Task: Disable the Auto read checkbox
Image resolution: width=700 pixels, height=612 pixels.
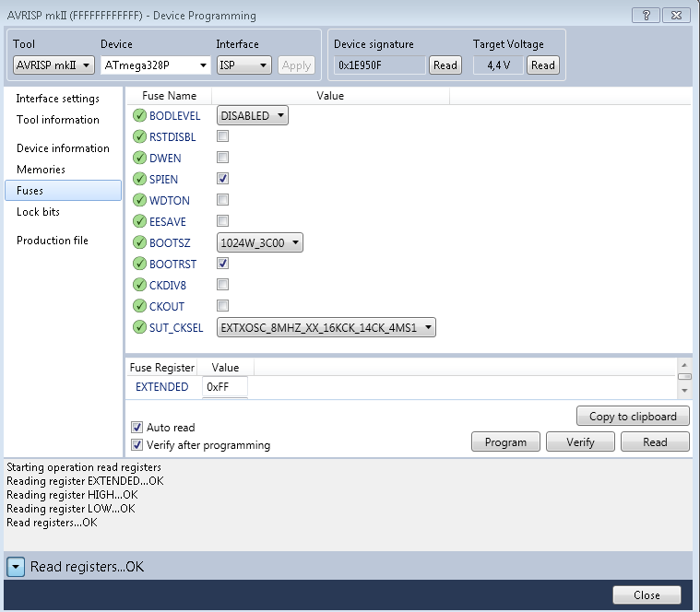Action: (136, 428)
